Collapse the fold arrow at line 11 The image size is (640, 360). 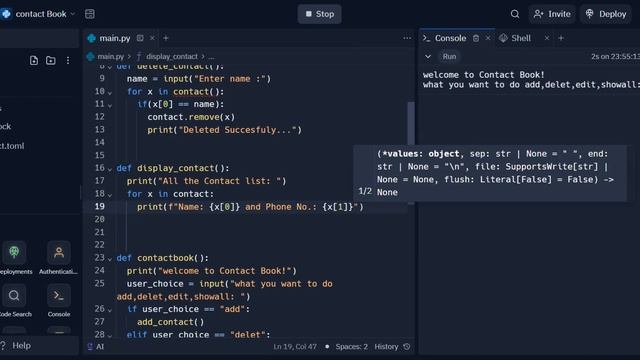click(110, 106)
